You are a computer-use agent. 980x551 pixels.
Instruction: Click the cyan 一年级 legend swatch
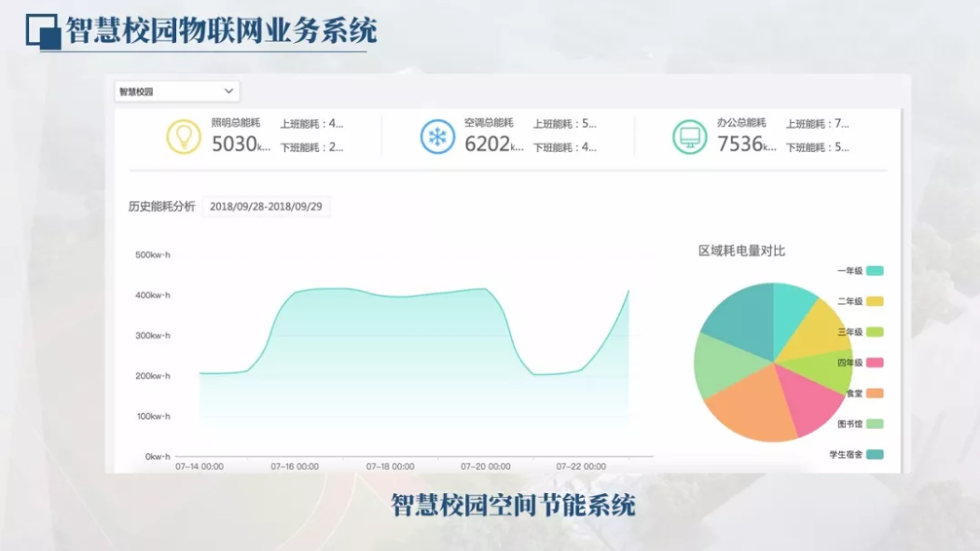[875, 270]
